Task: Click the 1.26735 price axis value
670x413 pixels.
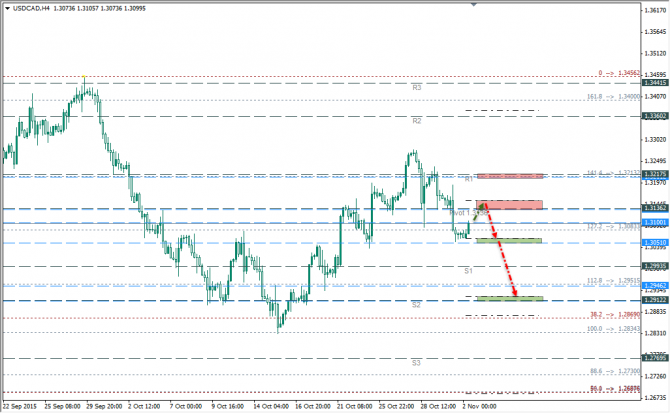Action: tap(655, 398)
